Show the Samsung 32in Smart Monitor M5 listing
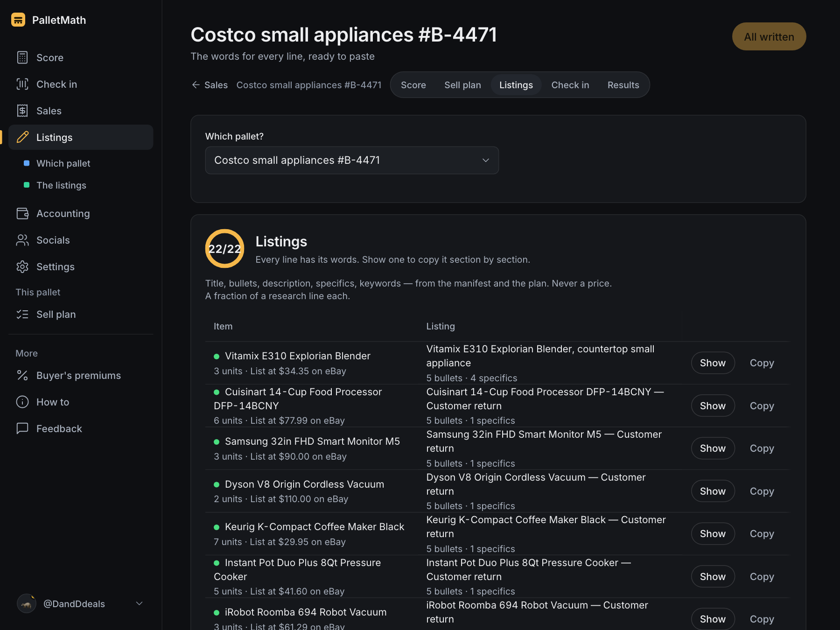Screen dimensions: 840x630 [x=713, y=448]
